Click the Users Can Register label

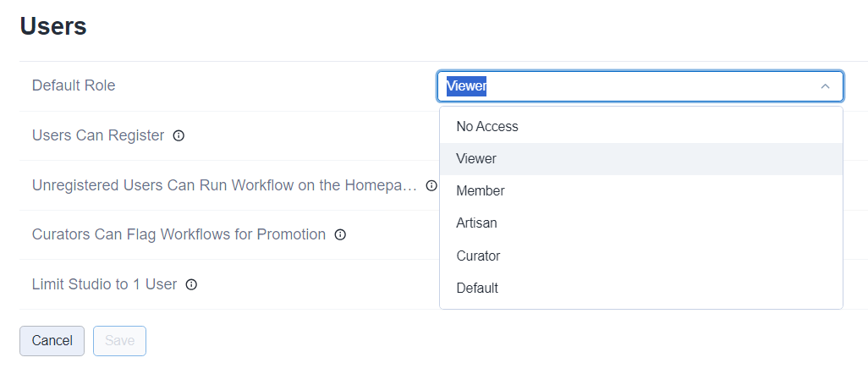(98, 135)
